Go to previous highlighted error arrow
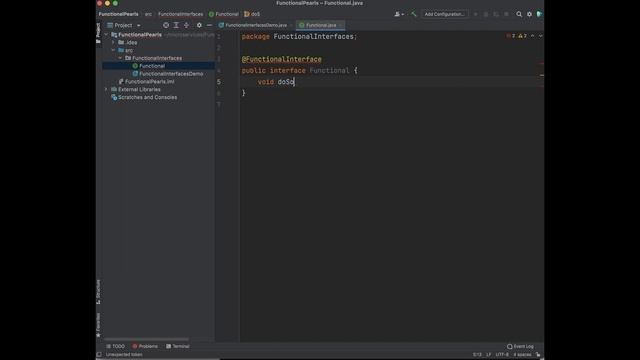The height and width of the screenshot is (360, 640). click(x=533, y=36)
